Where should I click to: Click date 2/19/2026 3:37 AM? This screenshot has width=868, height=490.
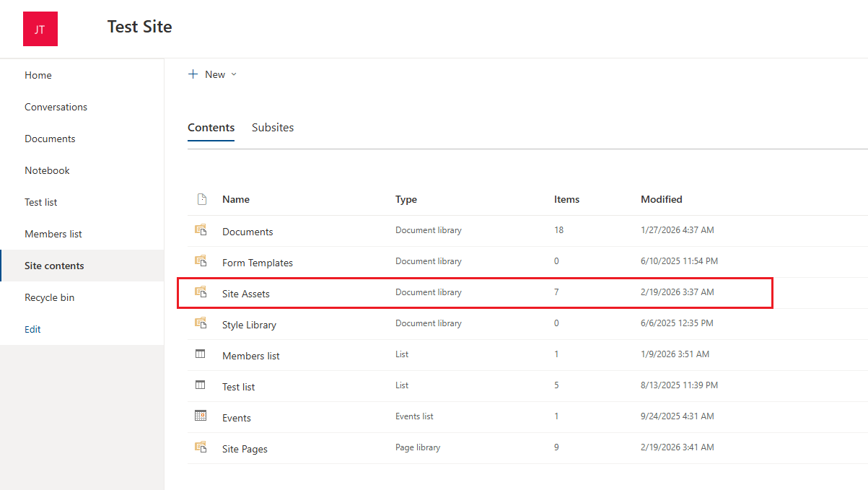tap(678, 292)
